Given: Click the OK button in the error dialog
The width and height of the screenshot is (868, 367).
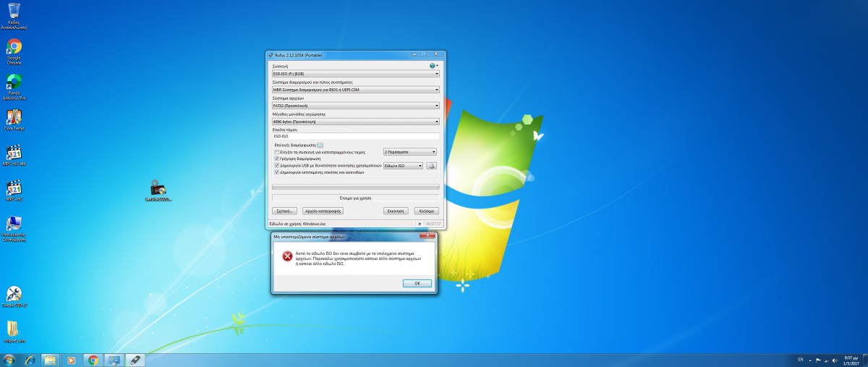Looking at the screenshot, I should pos(417,283).
